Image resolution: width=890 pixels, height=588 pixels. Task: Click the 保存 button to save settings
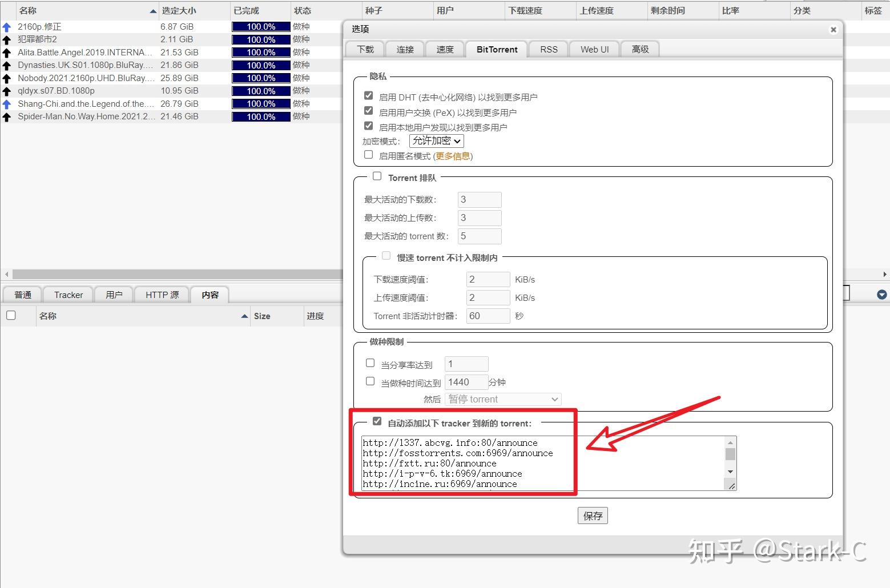point(592,515)
